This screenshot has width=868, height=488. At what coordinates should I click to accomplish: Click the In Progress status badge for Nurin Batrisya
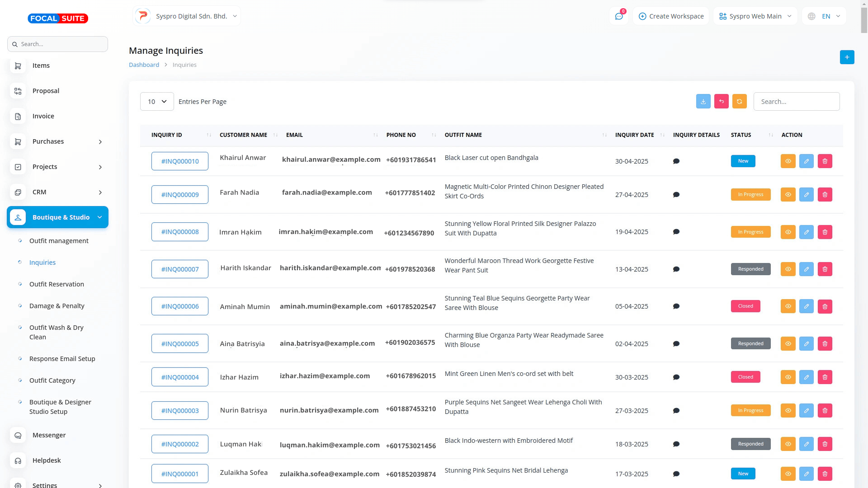point(750,411)
